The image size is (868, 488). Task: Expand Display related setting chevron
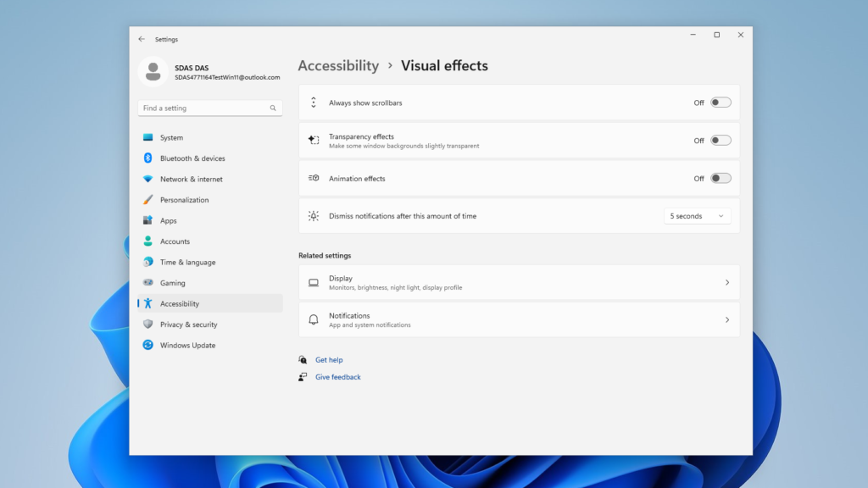click(x=727, y=282)
